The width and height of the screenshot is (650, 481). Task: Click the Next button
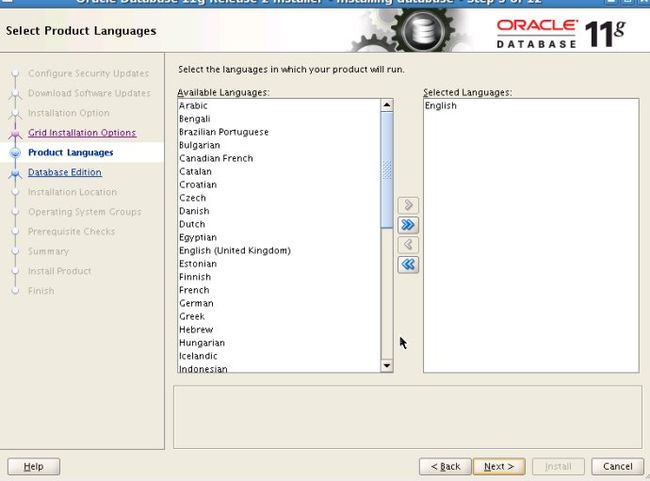[x=499, y=466]
